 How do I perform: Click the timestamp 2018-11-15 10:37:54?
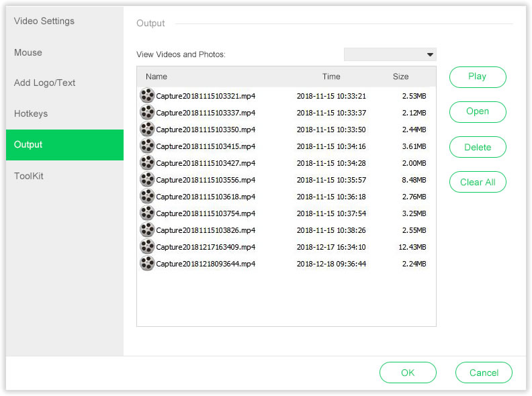(x=331, y=213)
